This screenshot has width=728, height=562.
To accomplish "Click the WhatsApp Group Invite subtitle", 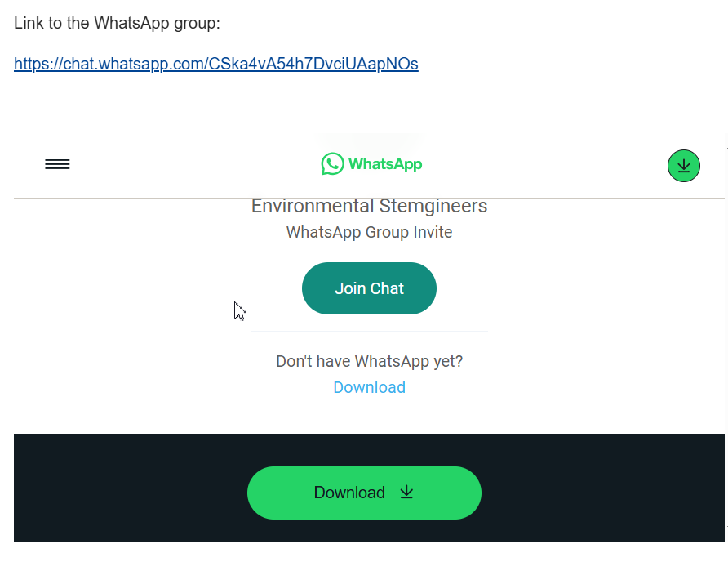I will click(x=369, y=232).
